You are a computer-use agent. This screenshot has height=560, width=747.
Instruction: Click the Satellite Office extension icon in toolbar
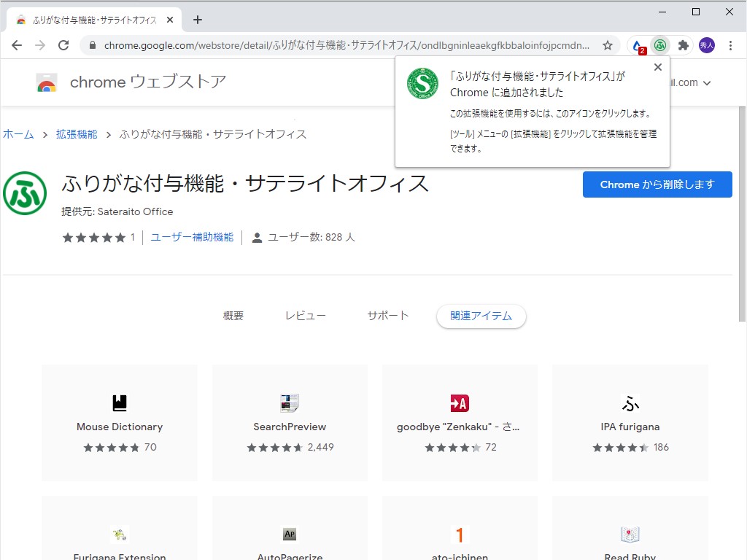[x=659, y=44]
